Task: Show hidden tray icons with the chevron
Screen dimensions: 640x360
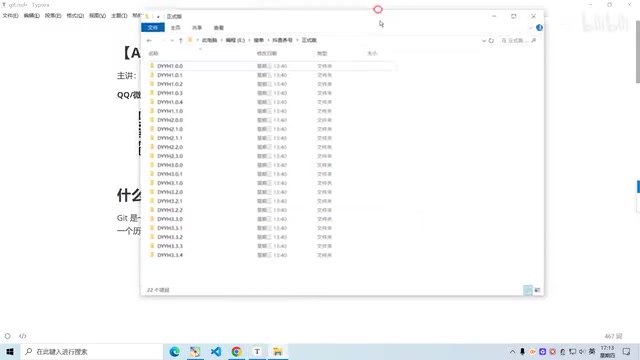Action: [x=512, y=351]
